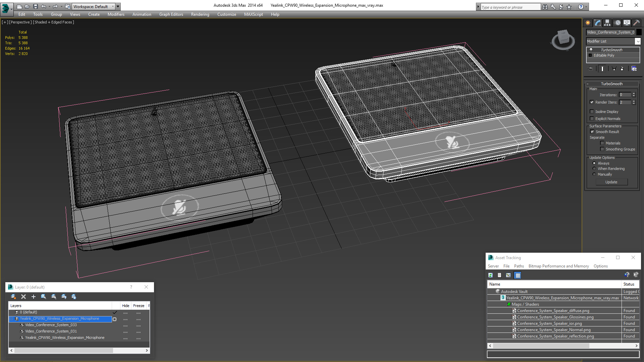
Task: Disable the Smooth Result checkbox
Action: coord(592,132)
